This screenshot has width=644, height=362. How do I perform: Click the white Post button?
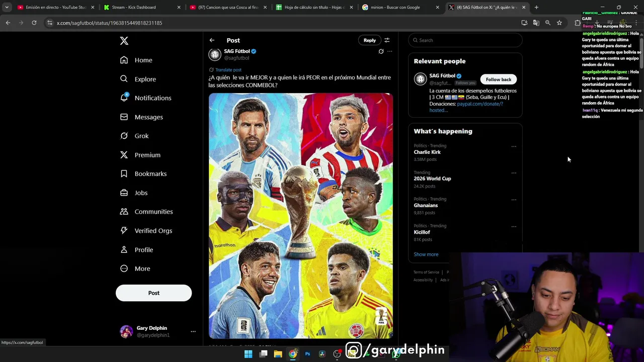(153, 293)
